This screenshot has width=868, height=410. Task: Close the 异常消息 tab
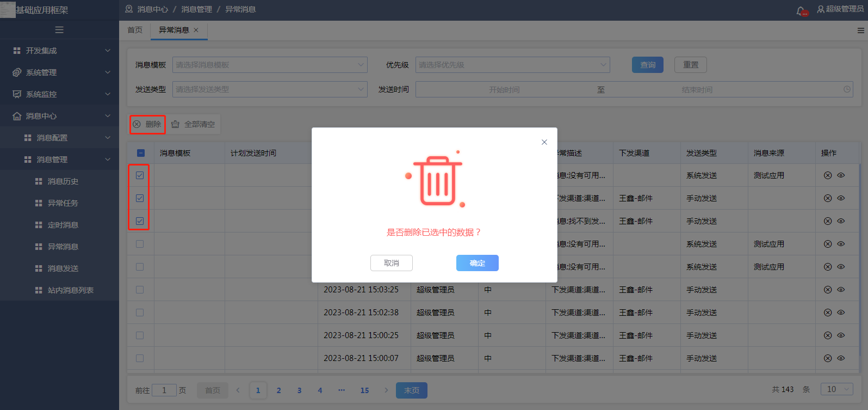click(196, 30)
